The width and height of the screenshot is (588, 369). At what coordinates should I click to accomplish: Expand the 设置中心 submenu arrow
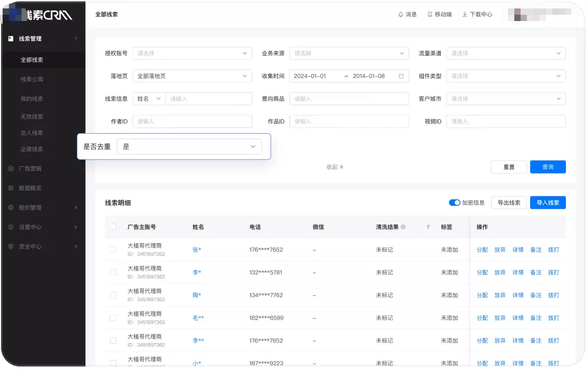click(76, 227)
